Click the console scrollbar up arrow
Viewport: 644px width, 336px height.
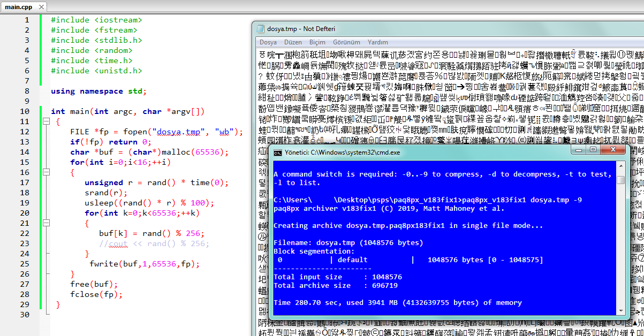(x=620, y=166)
